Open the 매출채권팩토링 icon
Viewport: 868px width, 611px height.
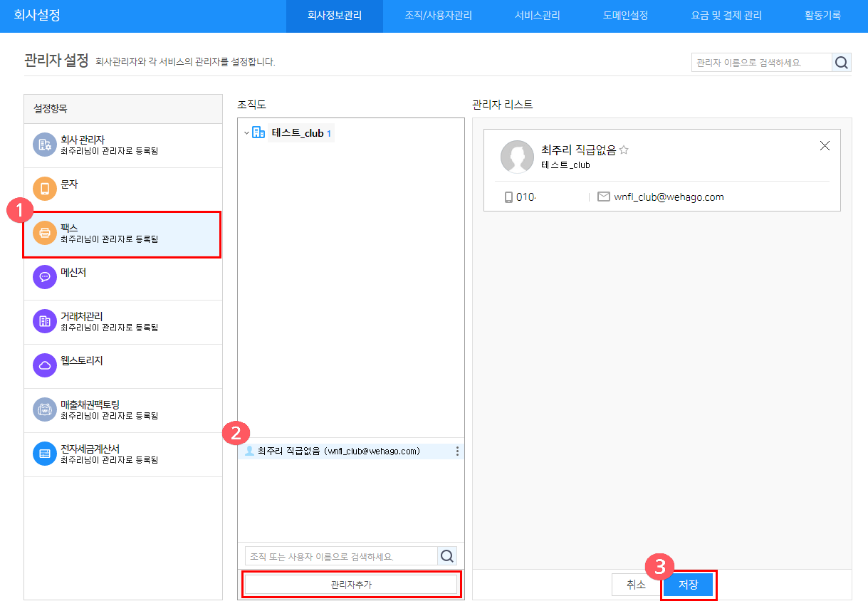[x=45, y=409]
